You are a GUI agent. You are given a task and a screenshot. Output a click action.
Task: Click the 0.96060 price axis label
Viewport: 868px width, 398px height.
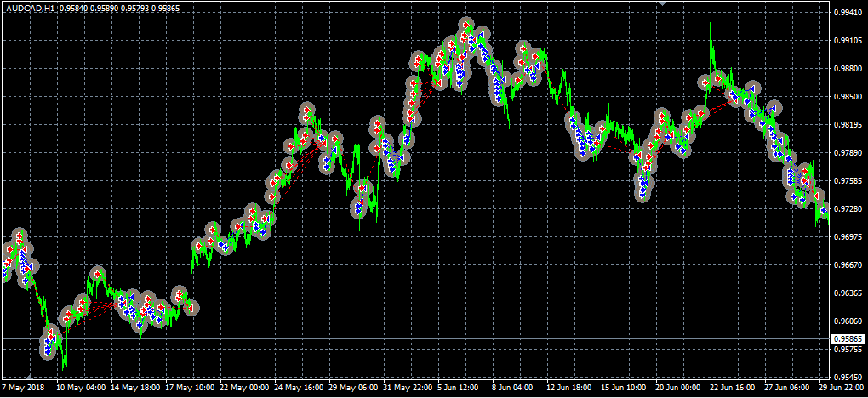pyautogui.click(x=848, y=321)
